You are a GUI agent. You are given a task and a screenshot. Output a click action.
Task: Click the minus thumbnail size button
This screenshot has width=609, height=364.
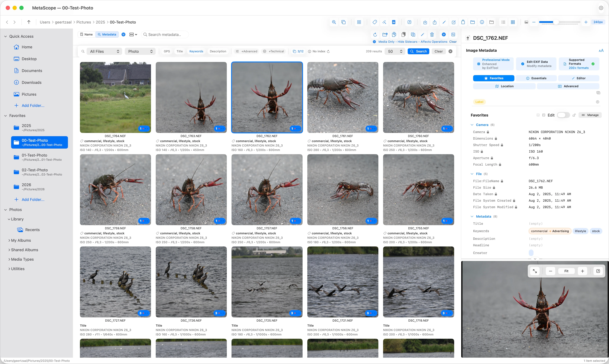click(x=534, y=22)
